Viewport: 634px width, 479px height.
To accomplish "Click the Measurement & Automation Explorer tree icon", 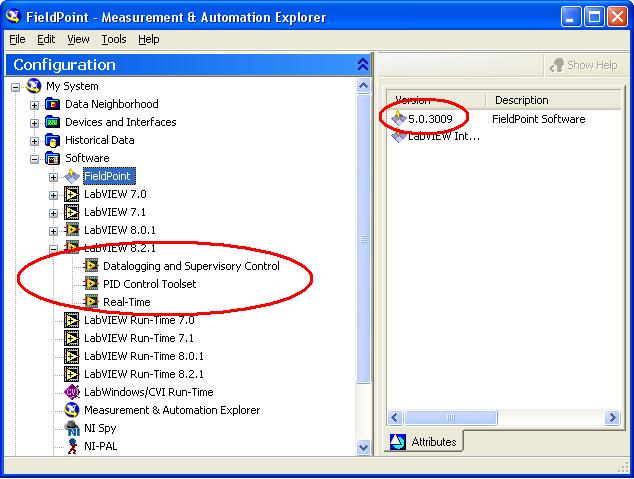I will pos(72,410).
